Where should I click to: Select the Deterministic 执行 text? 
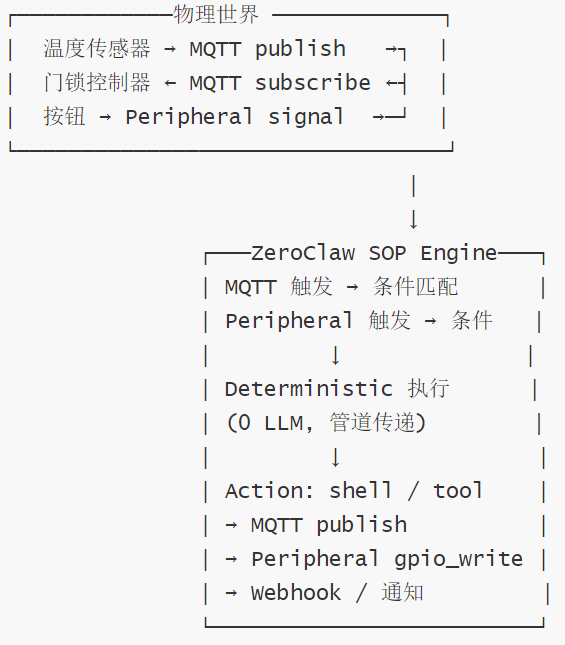(337, 388)
